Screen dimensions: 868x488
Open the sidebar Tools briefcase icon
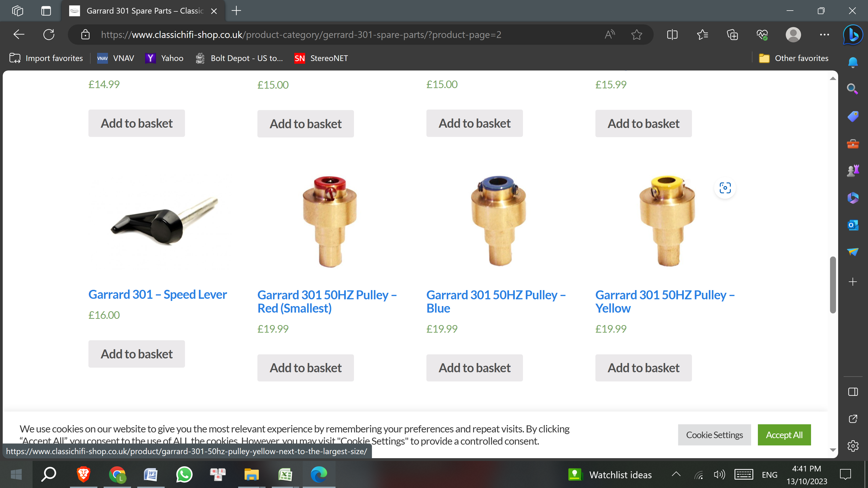pos(853,144)
